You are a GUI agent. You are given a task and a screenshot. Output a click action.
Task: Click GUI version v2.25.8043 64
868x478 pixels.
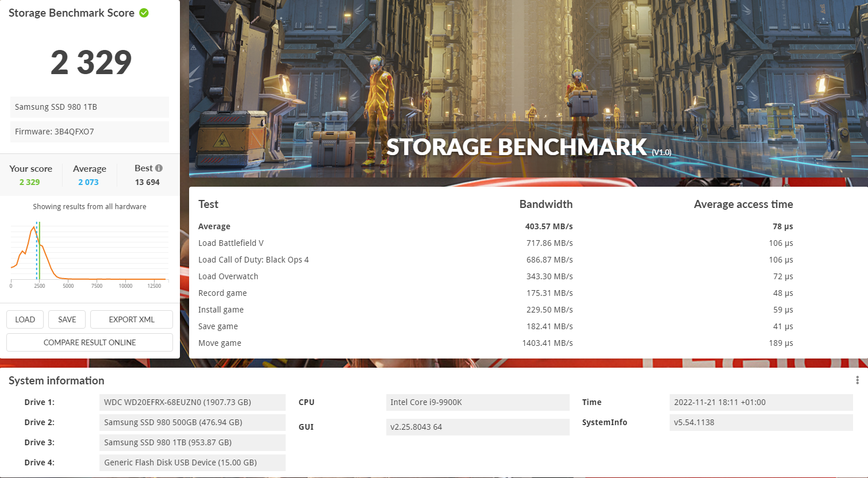click(478, 427)
